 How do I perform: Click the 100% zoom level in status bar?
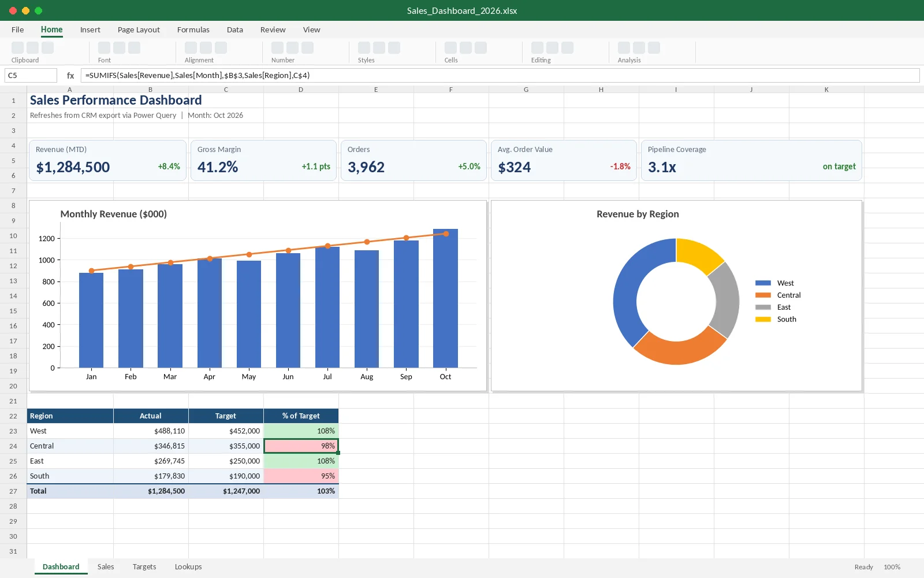tap(892, 567)
